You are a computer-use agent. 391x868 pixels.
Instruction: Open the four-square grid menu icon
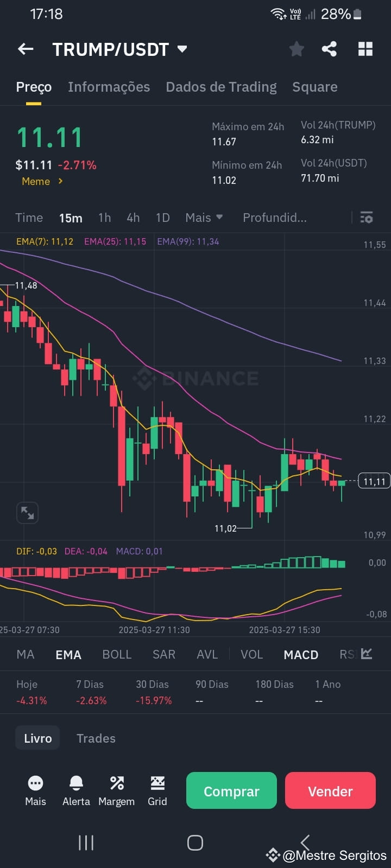coord(365,49)
